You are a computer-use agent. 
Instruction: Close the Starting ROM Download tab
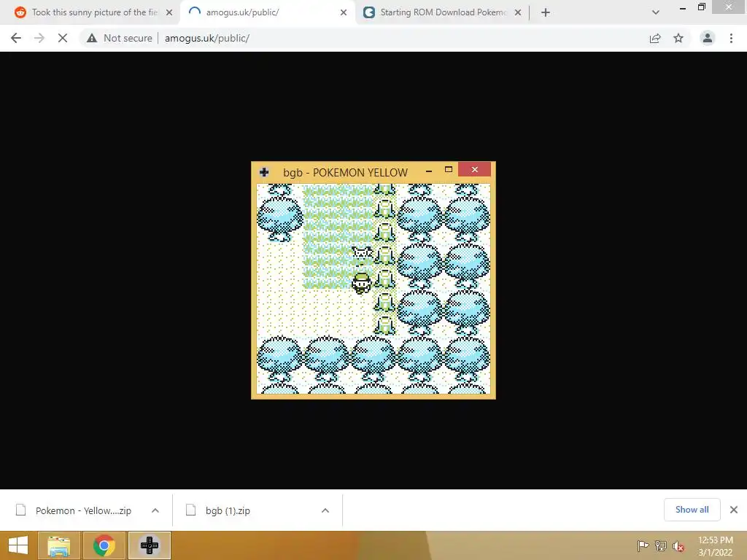[518, 12]
